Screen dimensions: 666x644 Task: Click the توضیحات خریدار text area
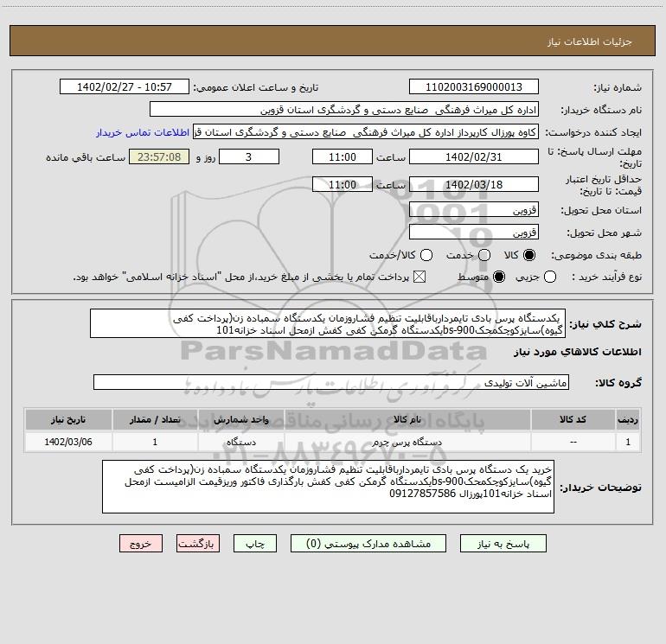pyautogui.click(x=329, y=487)
